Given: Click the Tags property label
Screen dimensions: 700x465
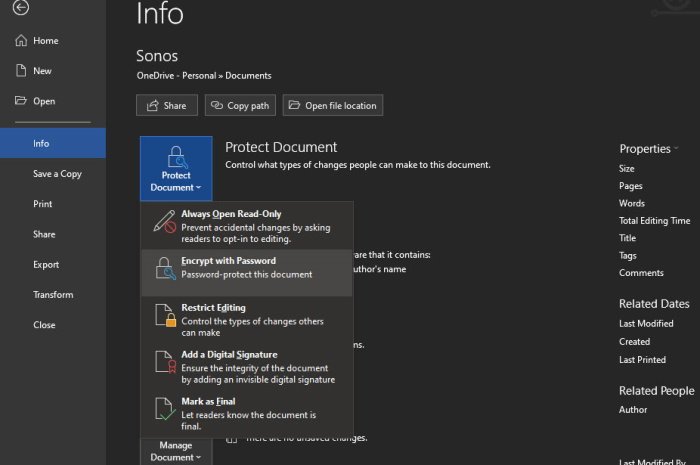Looking at the screenshot, I should point(628,255).
